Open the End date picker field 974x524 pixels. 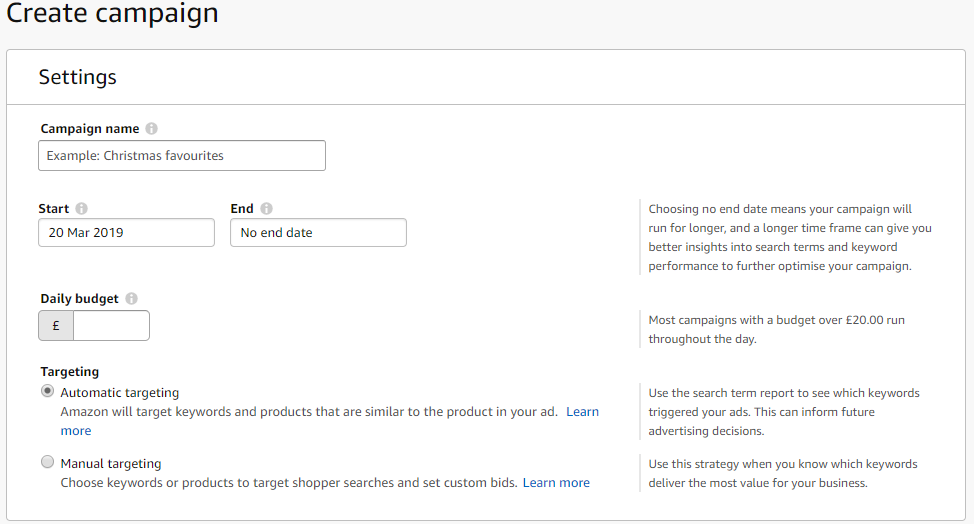[x=319, y=232]
